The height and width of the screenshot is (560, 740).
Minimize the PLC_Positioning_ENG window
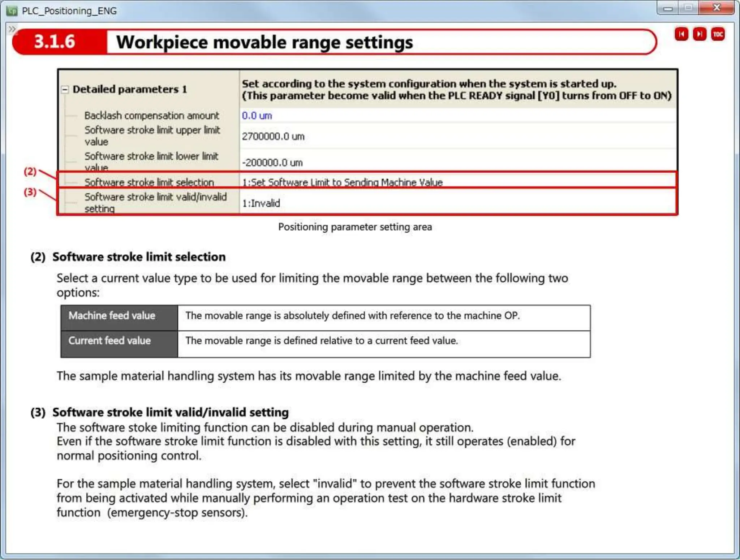(x=668, y=8)
